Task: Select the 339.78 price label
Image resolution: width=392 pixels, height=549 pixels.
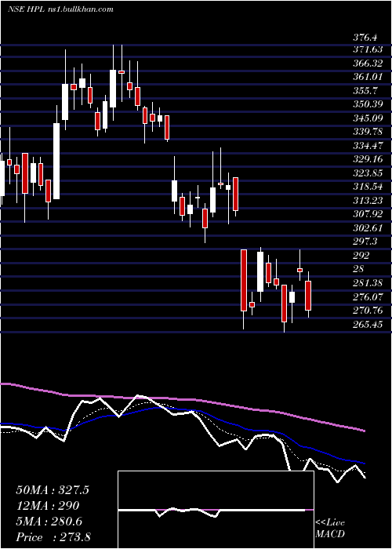Action: point(368,132)
